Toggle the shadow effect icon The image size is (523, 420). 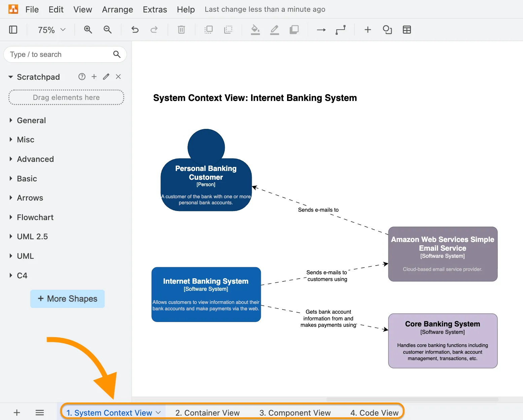tap(294, 30)
